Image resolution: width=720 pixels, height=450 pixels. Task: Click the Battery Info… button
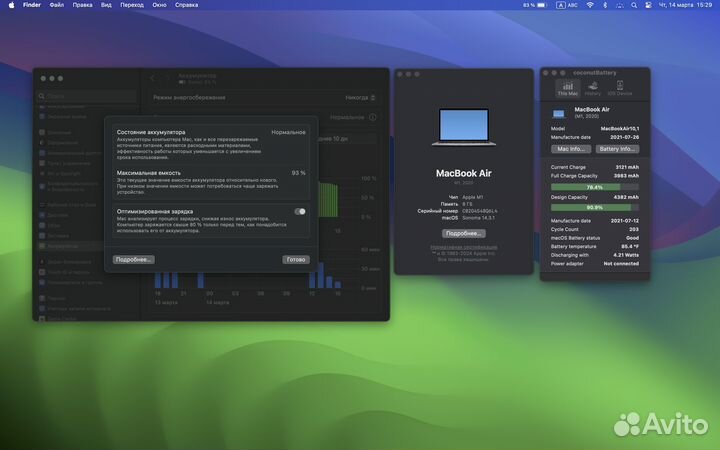tap(617, 149)
